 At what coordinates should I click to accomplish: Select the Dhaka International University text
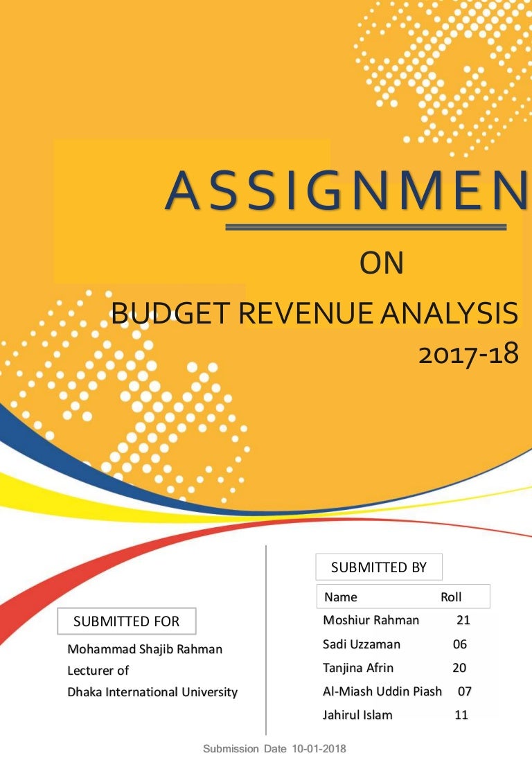152,692
